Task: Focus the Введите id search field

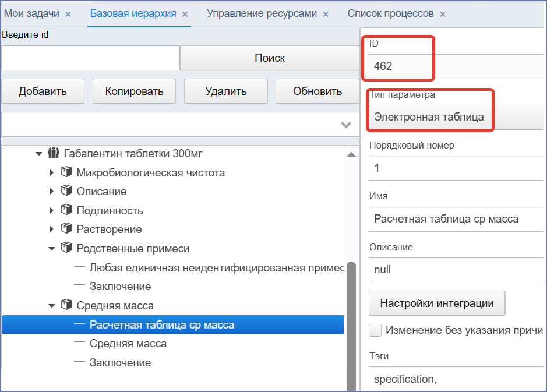Action: [x=91, y=58]
